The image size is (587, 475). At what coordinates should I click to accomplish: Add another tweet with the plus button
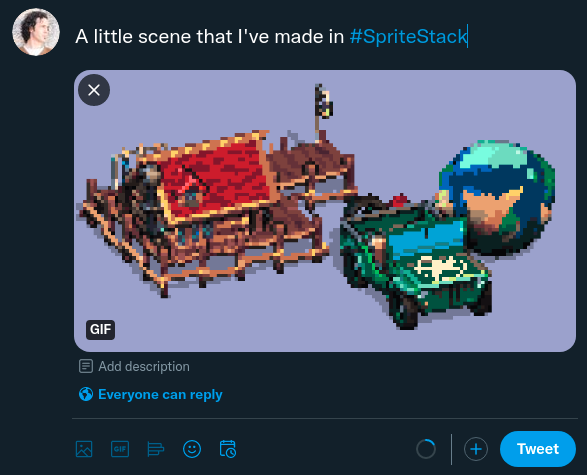coord(476,449)
